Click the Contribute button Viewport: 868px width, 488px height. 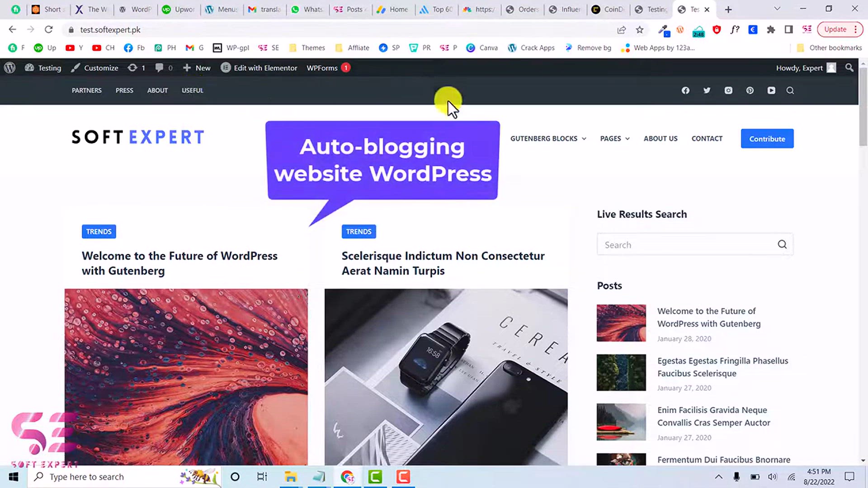pos(767,139)
